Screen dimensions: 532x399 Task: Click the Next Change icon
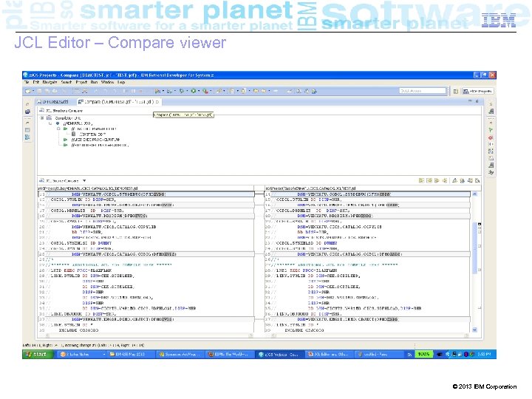470,180
